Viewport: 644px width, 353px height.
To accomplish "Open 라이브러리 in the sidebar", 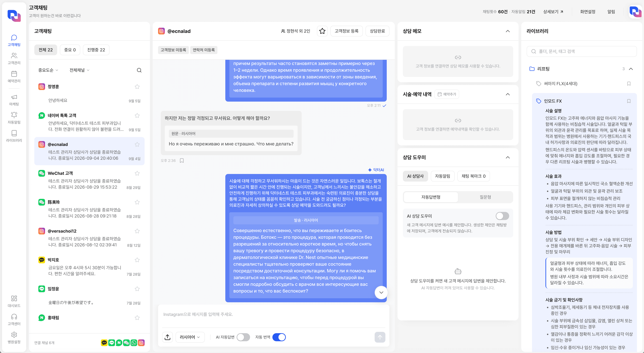I will (x=14, y=136).
